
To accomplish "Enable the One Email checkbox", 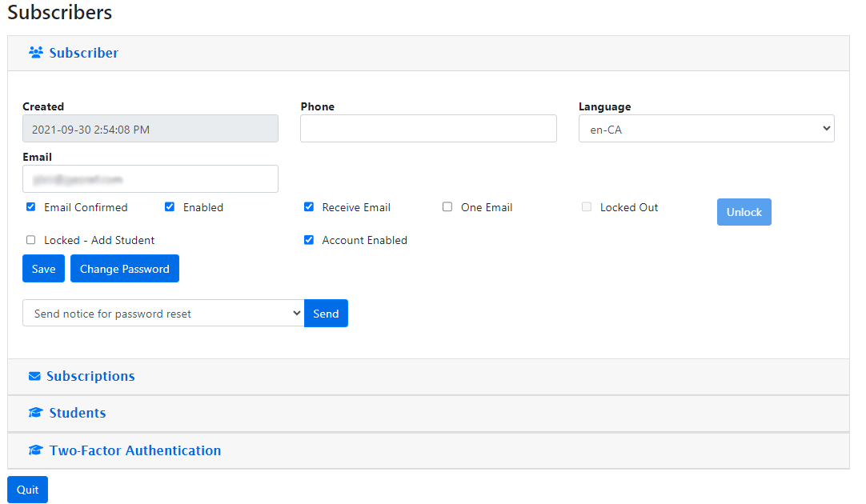I will tap(447, 207).
